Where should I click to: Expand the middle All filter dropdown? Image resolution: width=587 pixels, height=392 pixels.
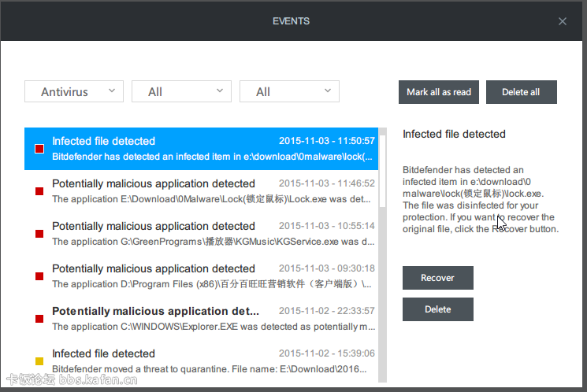click(x=181, y=91)
